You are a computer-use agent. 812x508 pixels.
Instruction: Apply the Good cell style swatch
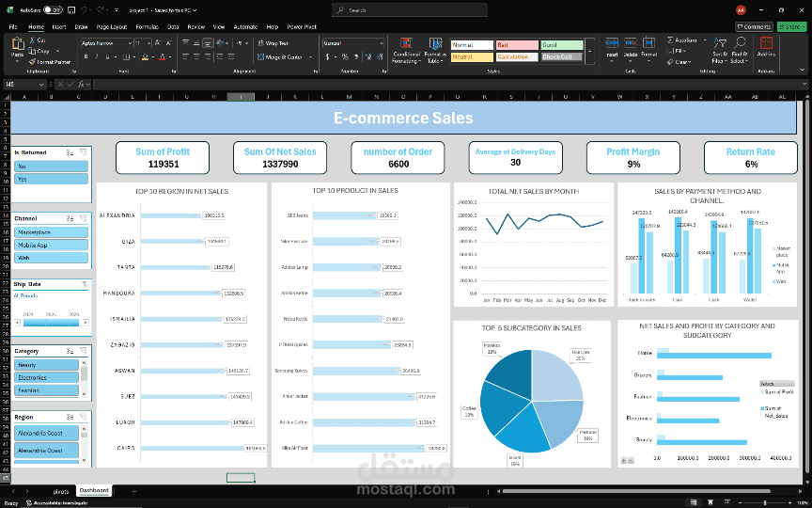pos(562,45)
